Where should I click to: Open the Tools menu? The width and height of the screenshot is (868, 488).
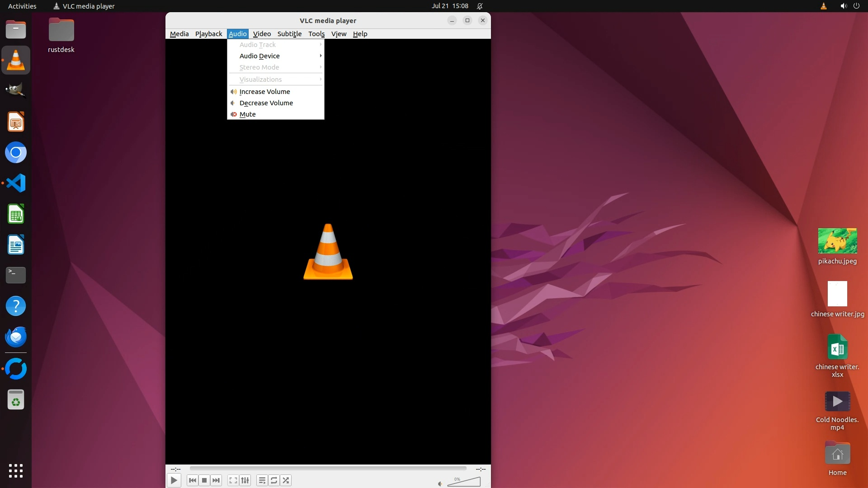click(316, 34)
